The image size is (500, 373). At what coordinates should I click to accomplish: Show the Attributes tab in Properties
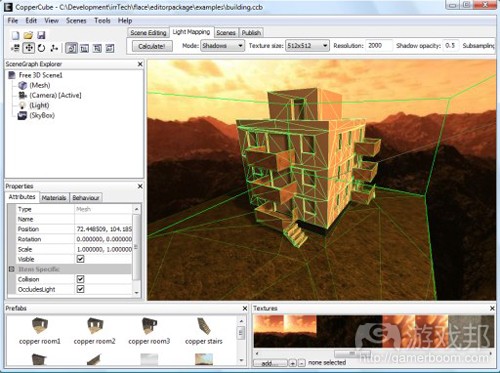click(x=22, y=197)
